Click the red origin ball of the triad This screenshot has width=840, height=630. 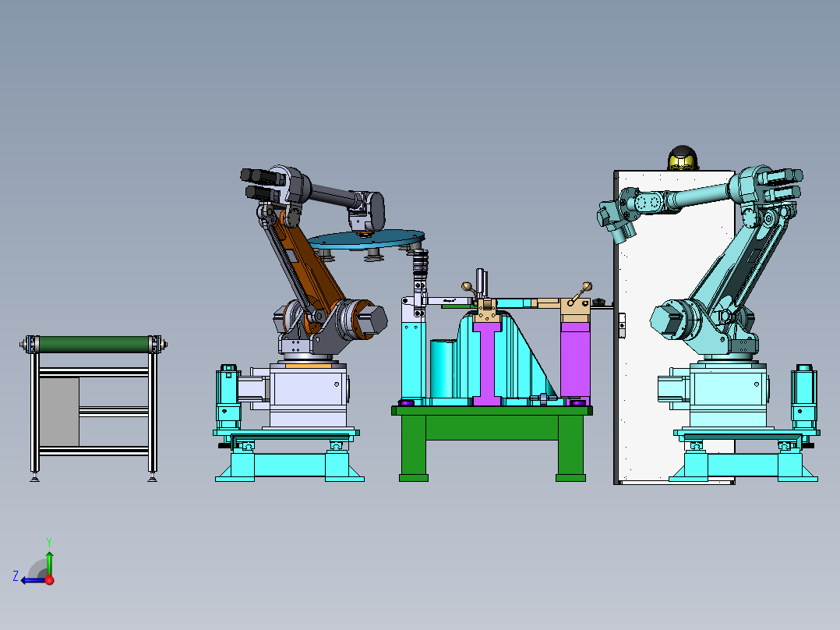(50, 580)
